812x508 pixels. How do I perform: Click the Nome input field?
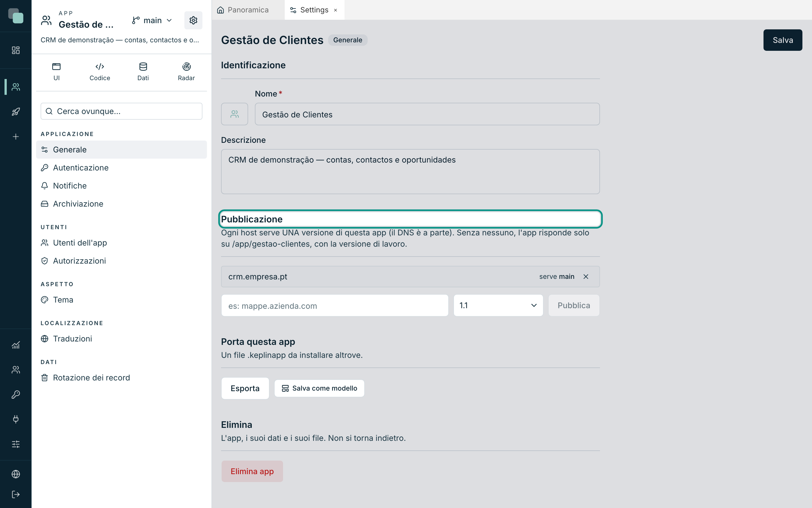pyautogui.click(x=427, y=114)
